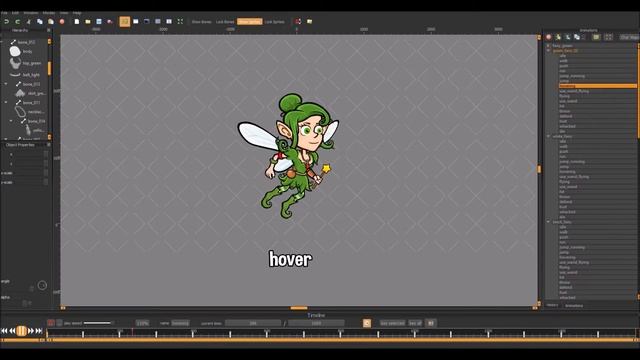
Task: Click the highlighted orange canvas mode icon
Action: point(125,21)
